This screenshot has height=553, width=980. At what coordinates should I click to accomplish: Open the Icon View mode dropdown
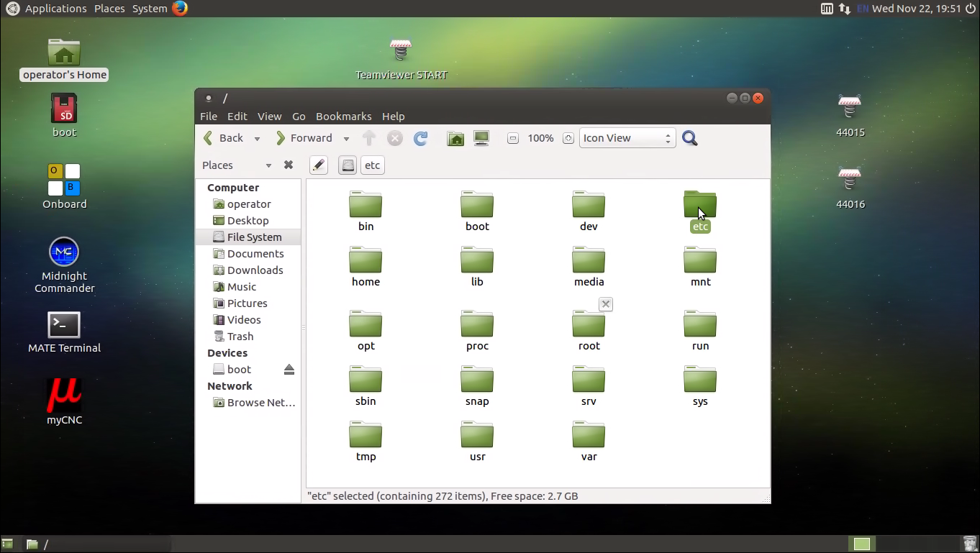[627, 138]
